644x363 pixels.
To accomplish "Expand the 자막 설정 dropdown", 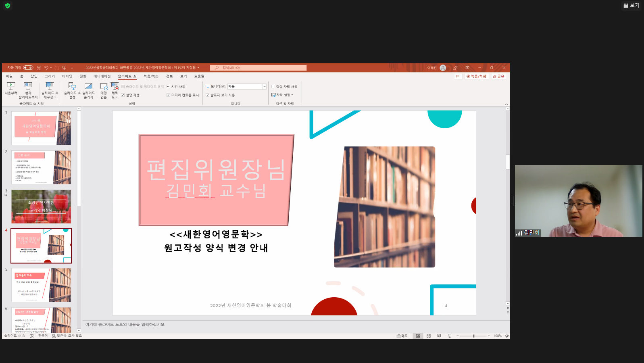I will [x=283, y=95].
